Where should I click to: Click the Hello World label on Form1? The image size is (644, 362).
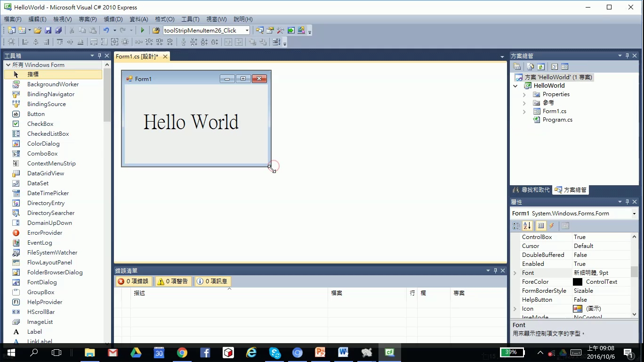pos(191,122)
